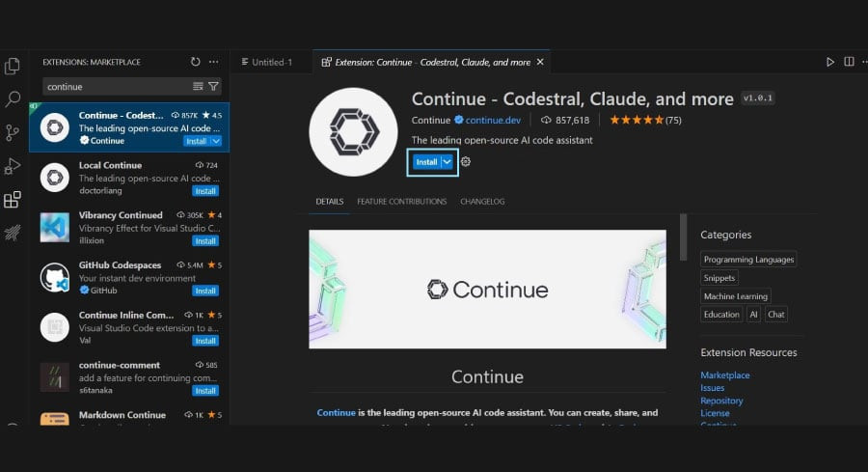
Task: Click the details page vertical scrollbar
Action: (x=683, y=237)
